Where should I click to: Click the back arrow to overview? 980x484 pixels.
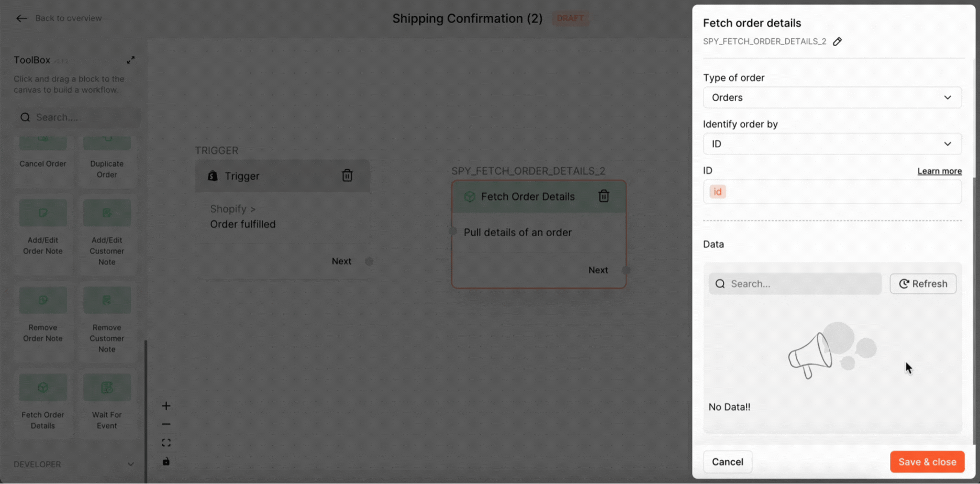tap(21, 18)
